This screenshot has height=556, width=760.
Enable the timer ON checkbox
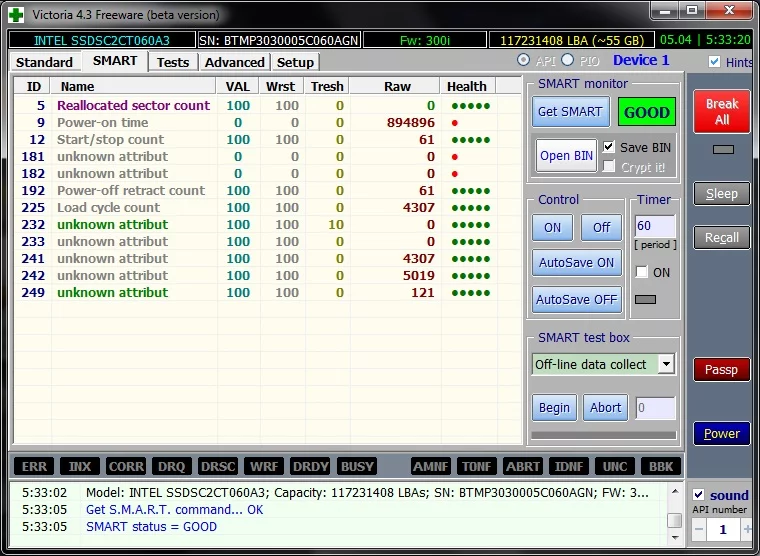click(642, 272)
